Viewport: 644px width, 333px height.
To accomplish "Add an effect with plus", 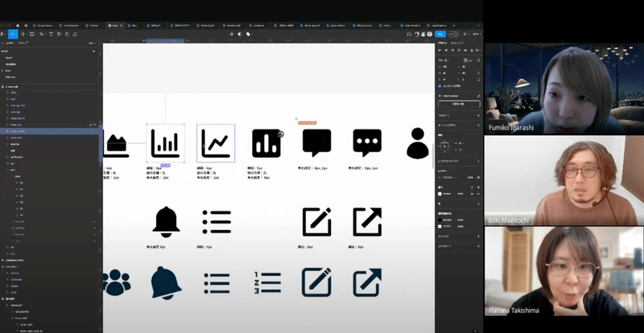I will coord(478,236).
